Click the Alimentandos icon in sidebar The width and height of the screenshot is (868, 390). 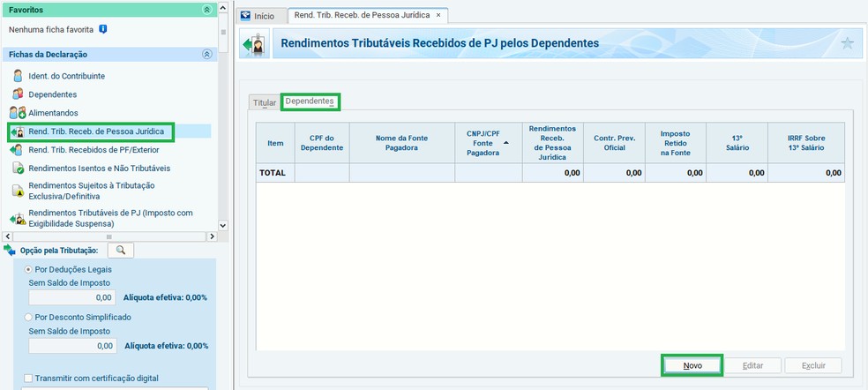click(17, 113)
